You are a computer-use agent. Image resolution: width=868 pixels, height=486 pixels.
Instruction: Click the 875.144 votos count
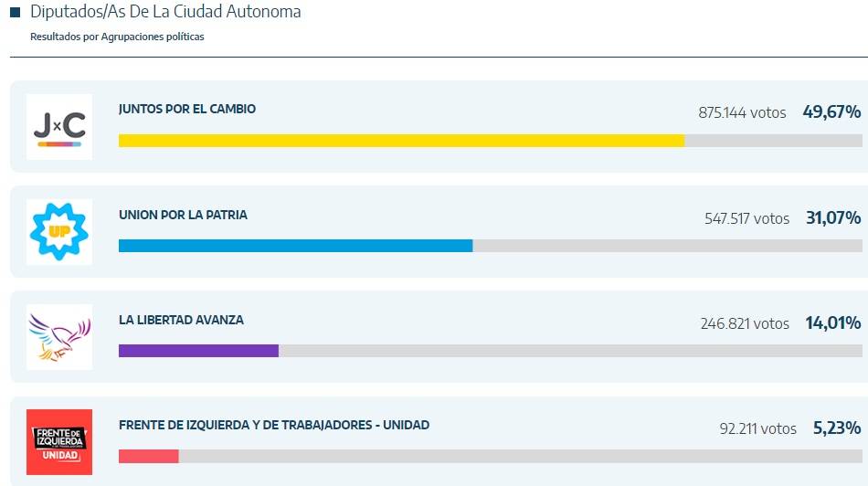pos(742,112)
